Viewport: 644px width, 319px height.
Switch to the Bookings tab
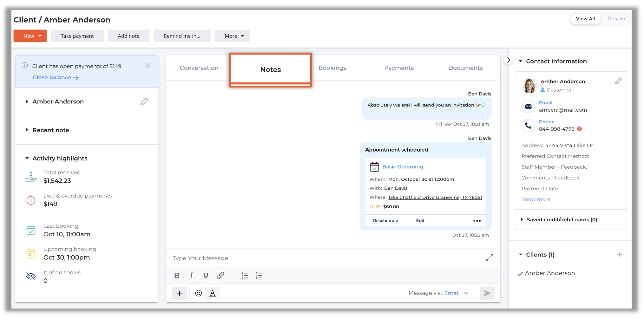tap(332, 68)
